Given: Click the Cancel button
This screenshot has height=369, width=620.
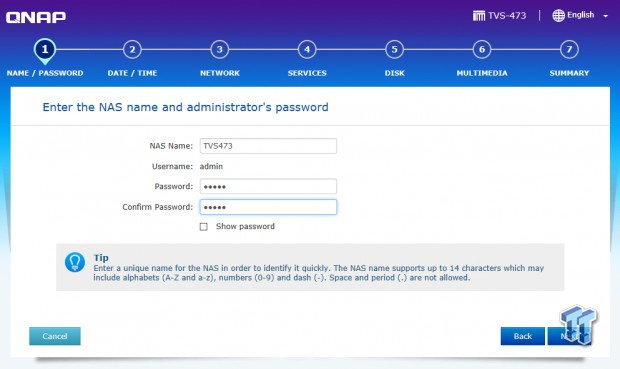Looking at the screenshot, I should pos(55,336).
